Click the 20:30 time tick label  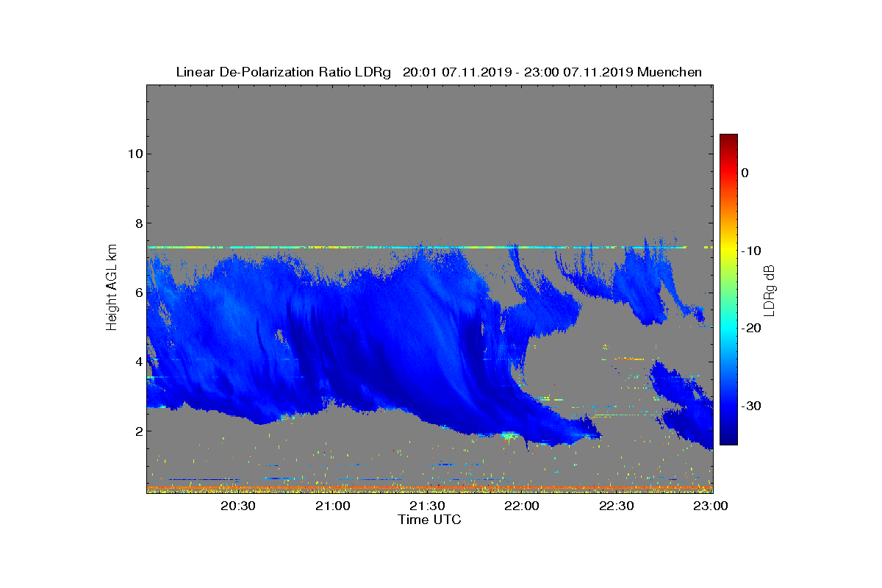238,506
